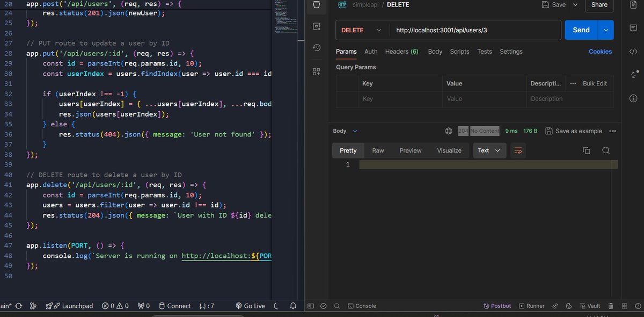Click the Share button
Image resolution: width=644 pixels, height=317 pixels.
pos(599,4)
